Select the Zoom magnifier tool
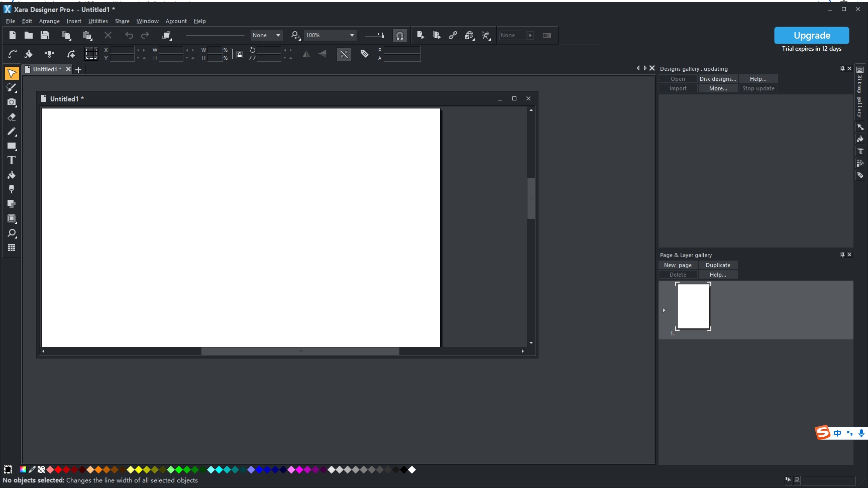Image resolution: width=868 pixels, height=488 pixels. 11,233
